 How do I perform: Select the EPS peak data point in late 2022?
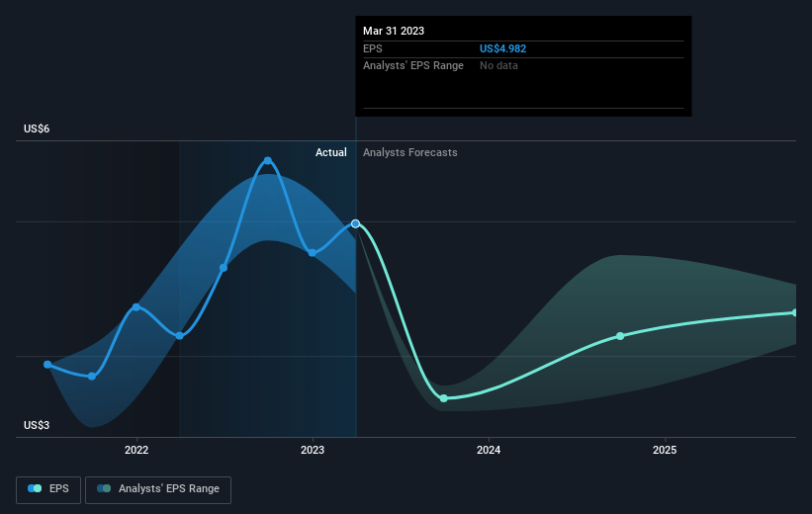[x=268, y=160]
